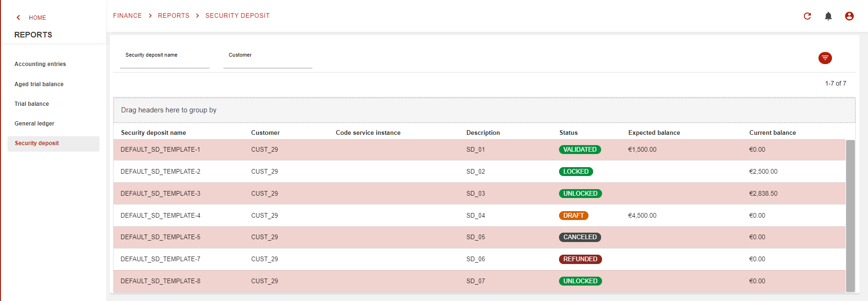Focus the Security deposit name filter field
The width and height of the screenshot is (868, 301).
(165, 61)
